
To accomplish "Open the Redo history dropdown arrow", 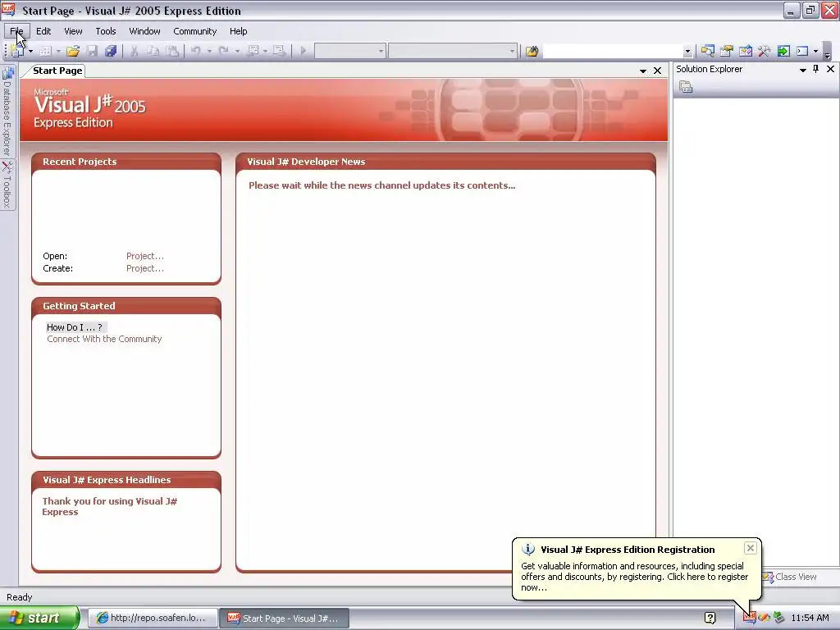I will [237, 51].
